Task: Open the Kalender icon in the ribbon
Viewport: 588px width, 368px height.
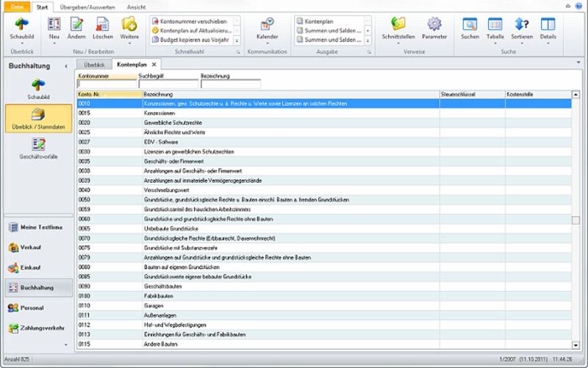Action: 267,26
